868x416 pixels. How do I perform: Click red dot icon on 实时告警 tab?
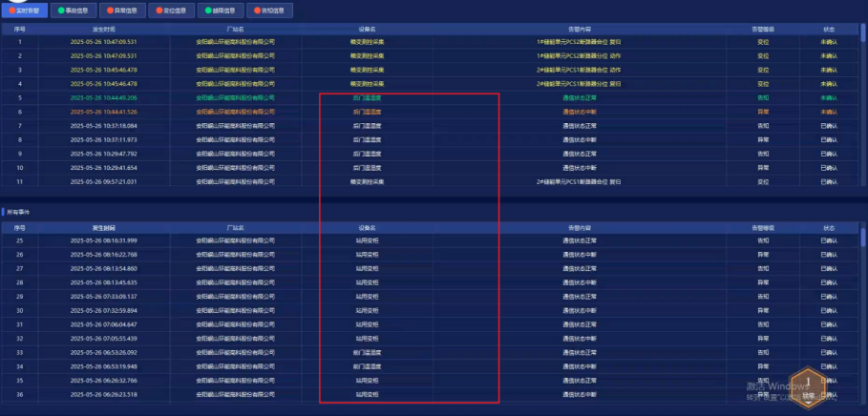pyautogui.click(x=11, y=10)
